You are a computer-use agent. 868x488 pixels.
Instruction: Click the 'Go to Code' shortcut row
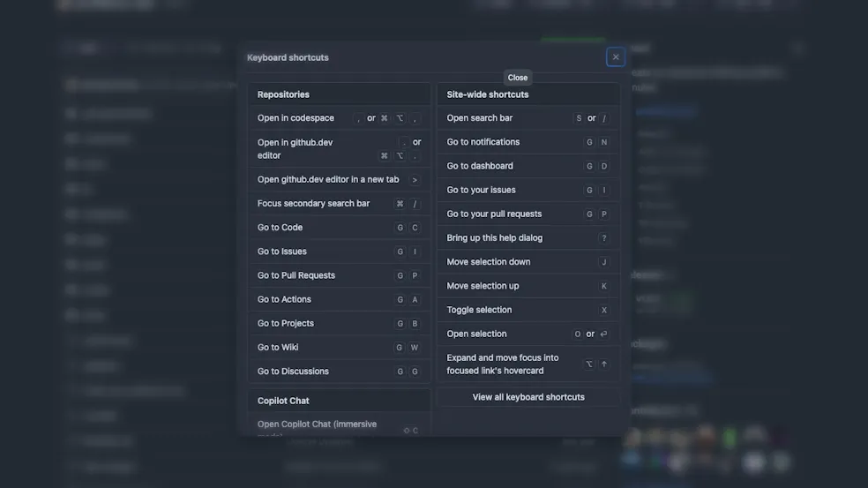click(340, 228)
